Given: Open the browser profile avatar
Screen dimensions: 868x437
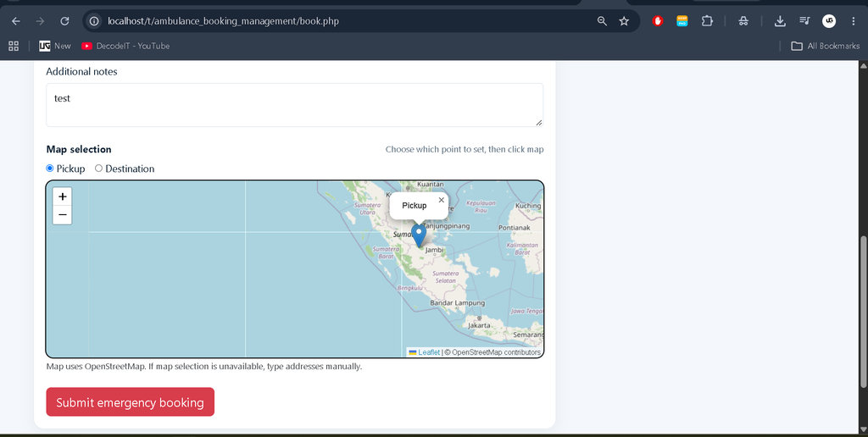Looking at the screenshot, I should tap(829, 21).
